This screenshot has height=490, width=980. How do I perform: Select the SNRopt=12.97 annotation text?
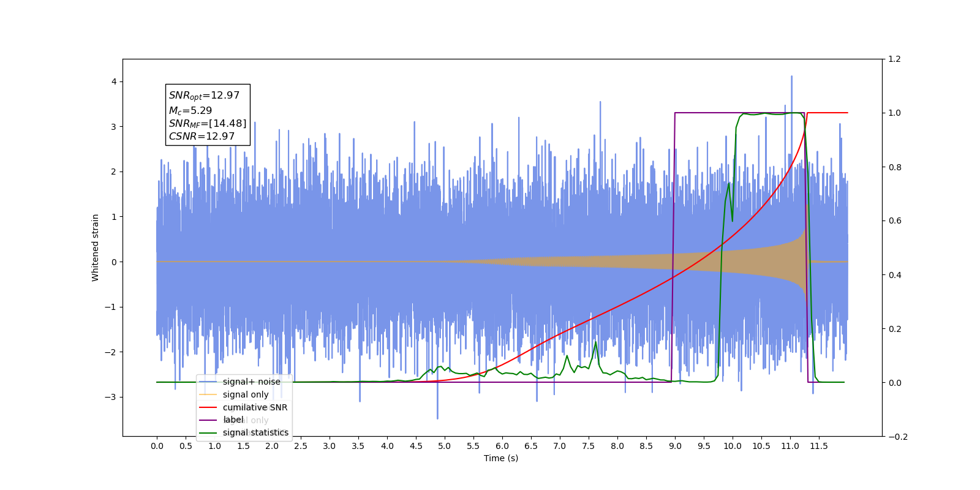click(x=204, y=96)
